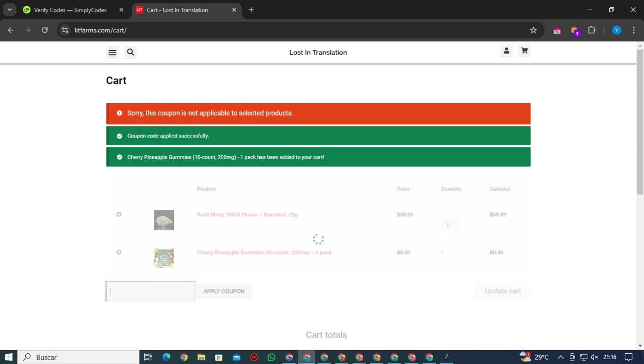
Task: Click the page vertical scrollbar thumb
Action: 640,122
